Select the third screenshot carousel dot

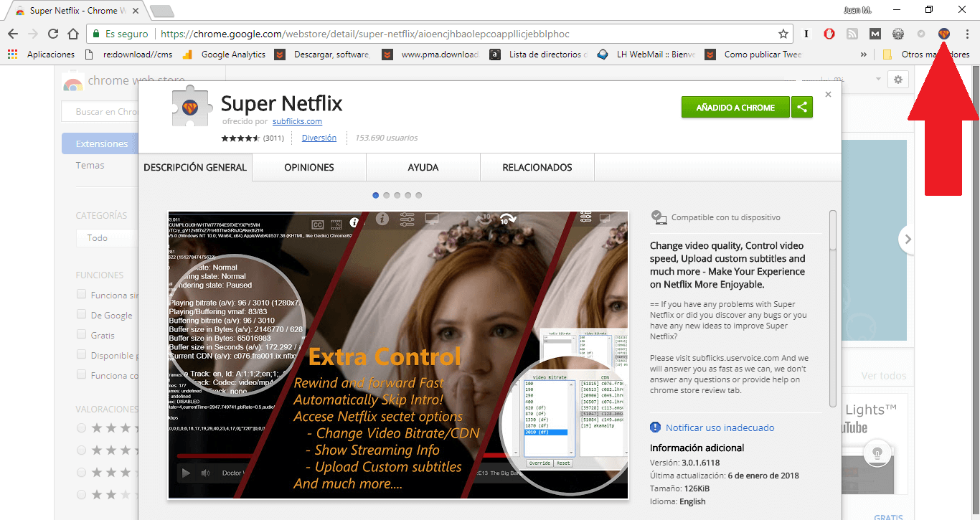pos(397,195)
